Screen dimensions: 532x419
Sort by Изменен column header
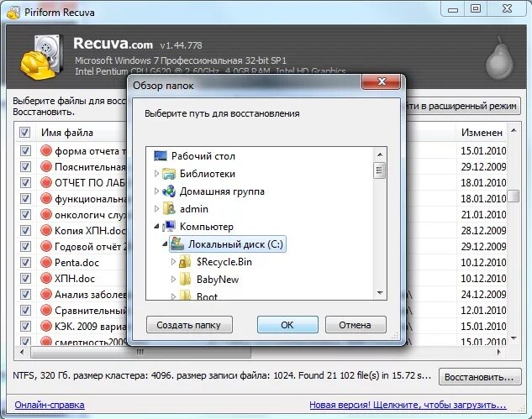click(x=481, y=132)
